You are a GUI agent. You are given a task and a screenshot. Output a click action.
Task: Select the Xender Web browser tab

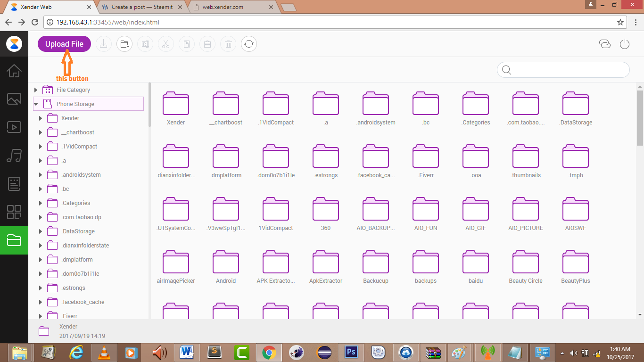tap(49, 7)
